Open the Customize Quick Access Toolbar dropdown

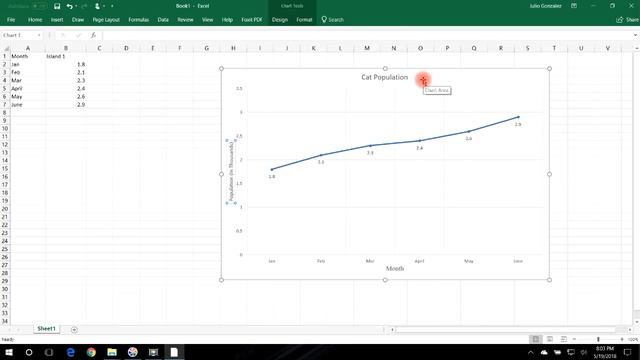click(x=112, y=6)
